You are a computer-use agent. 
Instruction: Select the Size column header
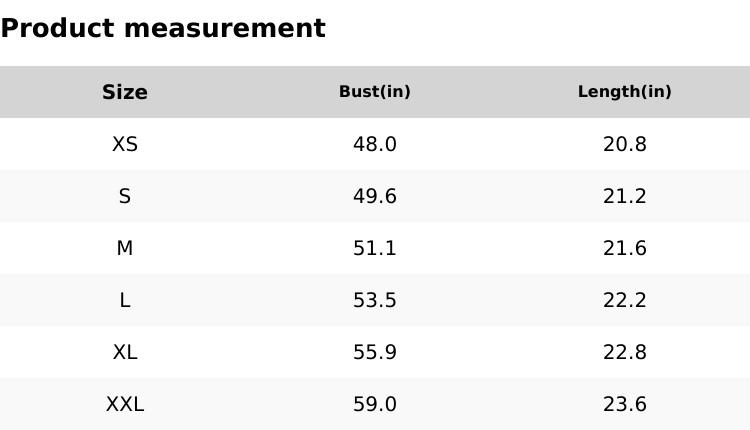(x=125, y=92)
